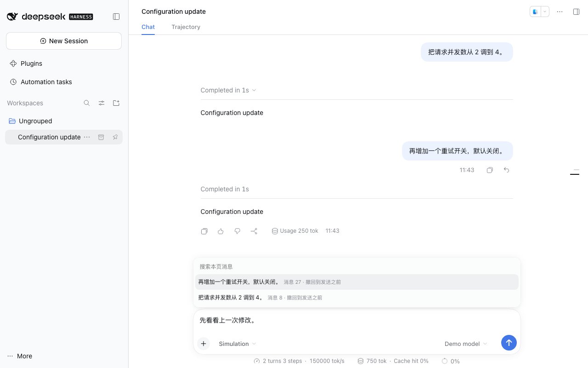Send the message with the blue arrow

[509, 343]
